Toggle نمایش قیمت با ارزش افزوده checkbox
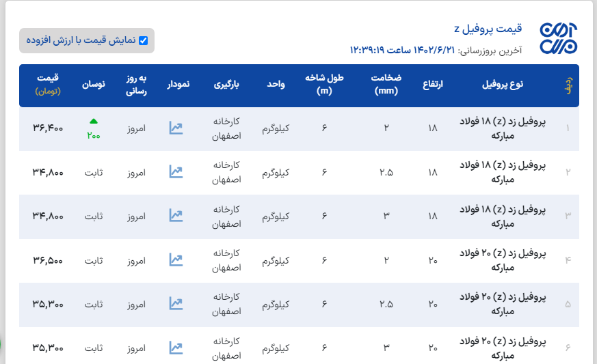 tap(143, 40)
